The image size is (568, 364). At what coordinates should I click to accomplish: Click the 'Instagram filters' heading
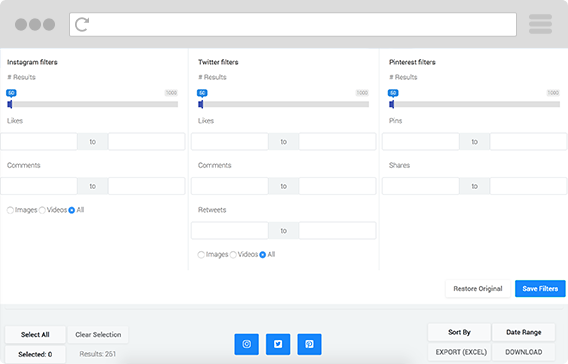pyautogui.click(x=32, y=62)
